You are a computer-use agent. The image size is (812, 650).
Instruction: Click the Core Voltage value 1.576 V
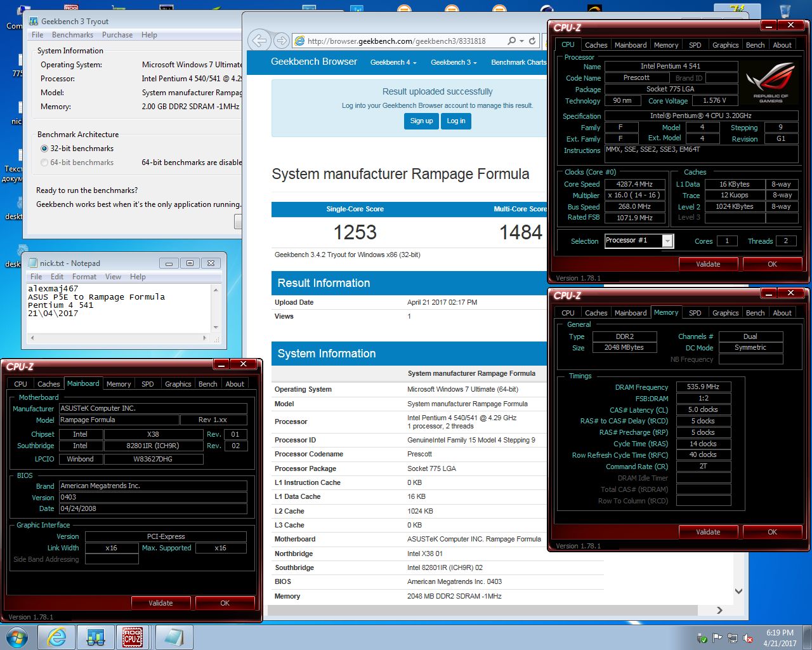(x=714, y=100)
